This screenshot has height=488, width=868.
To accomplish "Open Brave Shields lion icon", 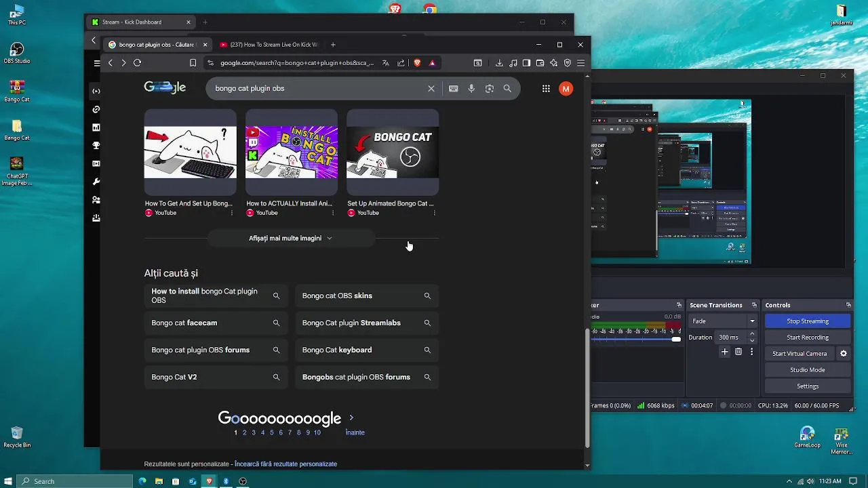I will [x=417, y=63].
